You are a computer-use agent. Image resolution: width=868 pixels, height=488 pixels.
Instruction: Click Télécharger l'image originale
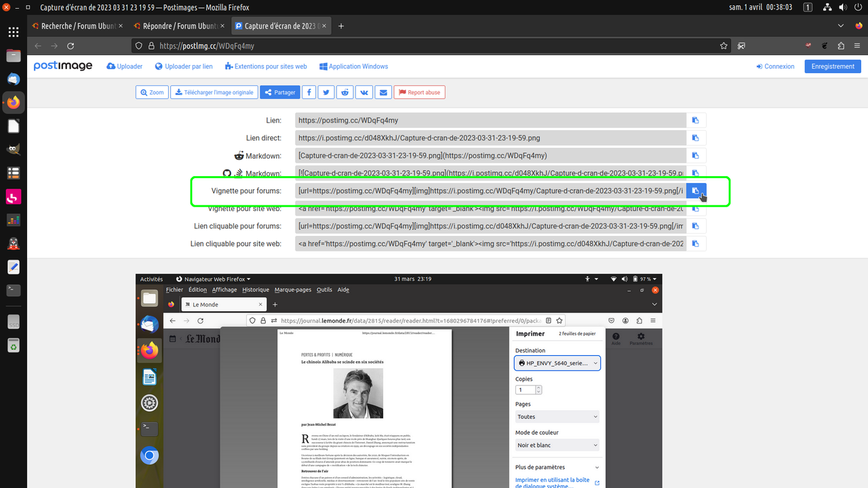point(214,92)
